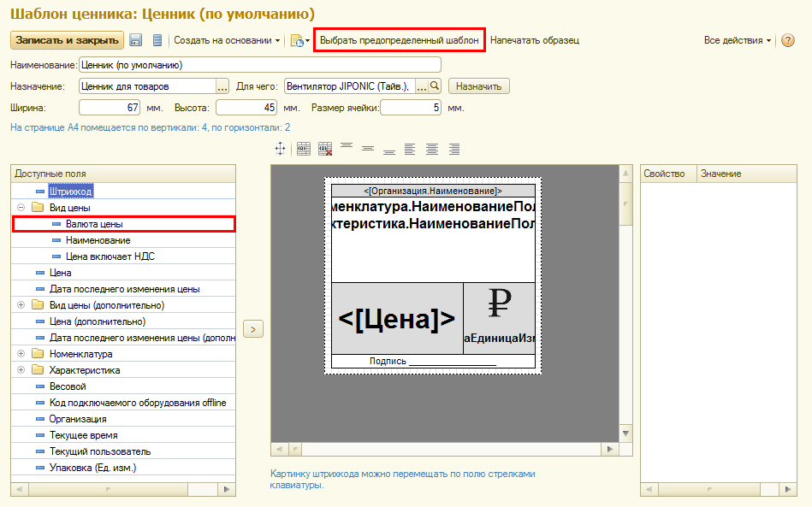Click Выбрать предопределенный шаблон
This screenshot has width=812, height=507.
(399, 40)
